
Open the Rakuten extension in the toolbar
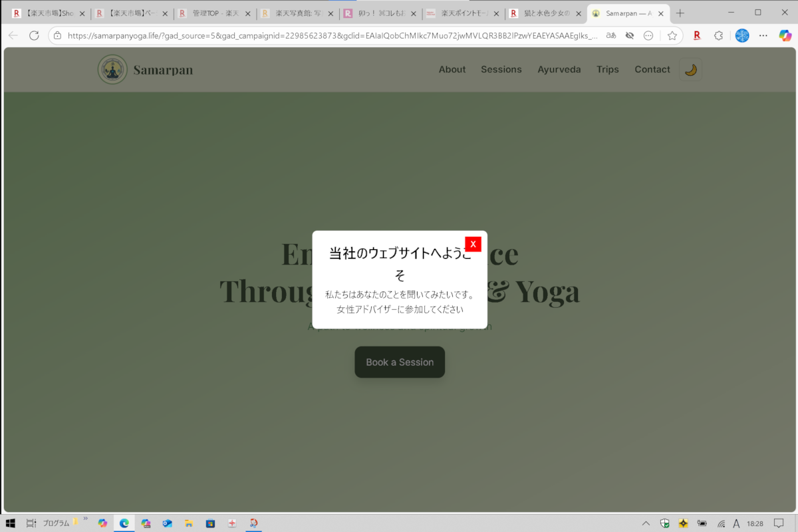pyautogui.click(x=697, y=36)
